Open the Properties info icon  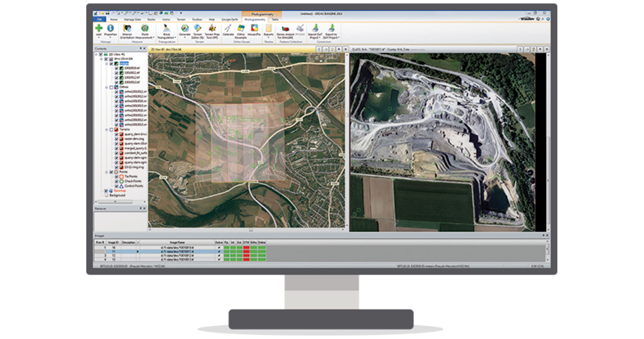[110, 28]
